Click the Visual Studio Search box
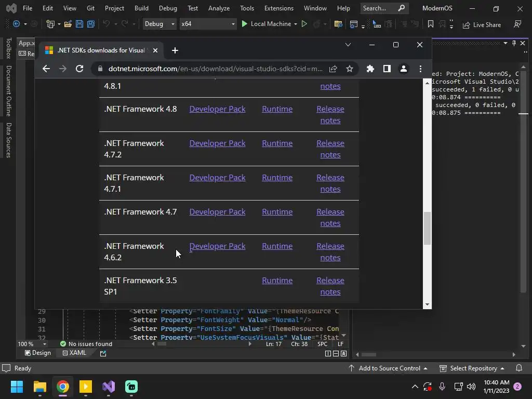Screen dimensions: 532x399 click(x=383, y=8)
